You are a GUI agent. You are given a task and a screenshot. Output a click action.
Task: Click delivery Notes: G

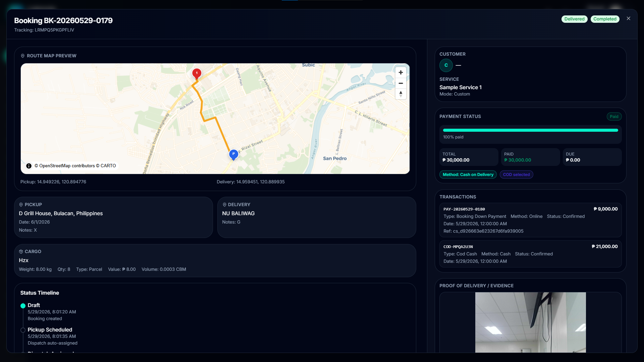(231, 222)
